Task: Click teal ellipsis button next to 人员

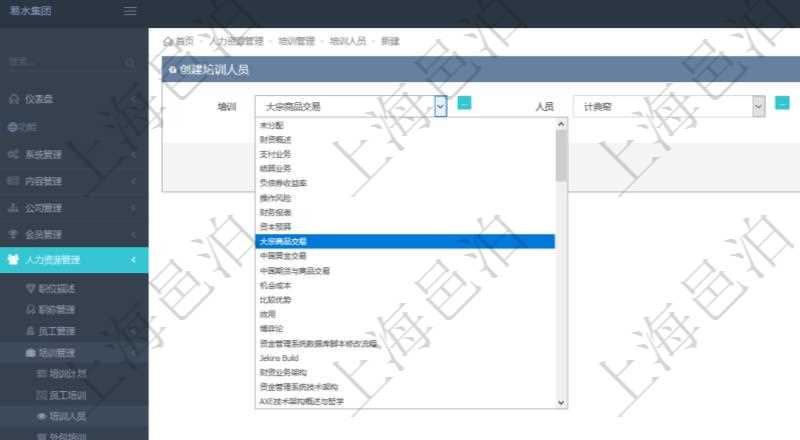Action: pos(782,103)
